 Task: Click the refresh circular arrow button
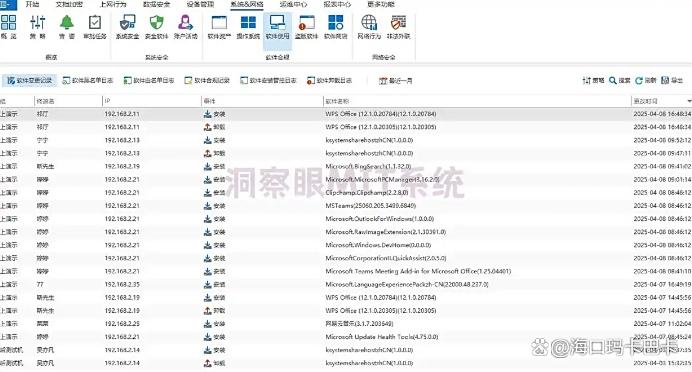[646, 80]
